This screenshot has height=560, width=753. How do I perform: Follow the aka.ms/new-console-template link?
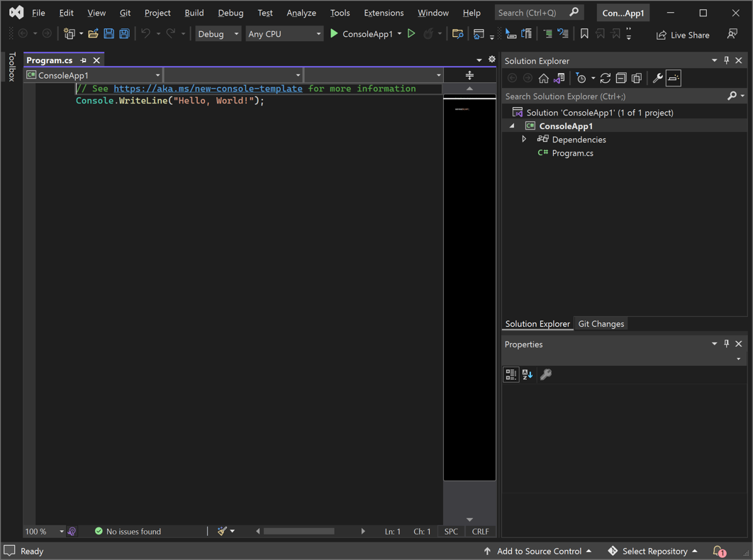pos(208,89)
